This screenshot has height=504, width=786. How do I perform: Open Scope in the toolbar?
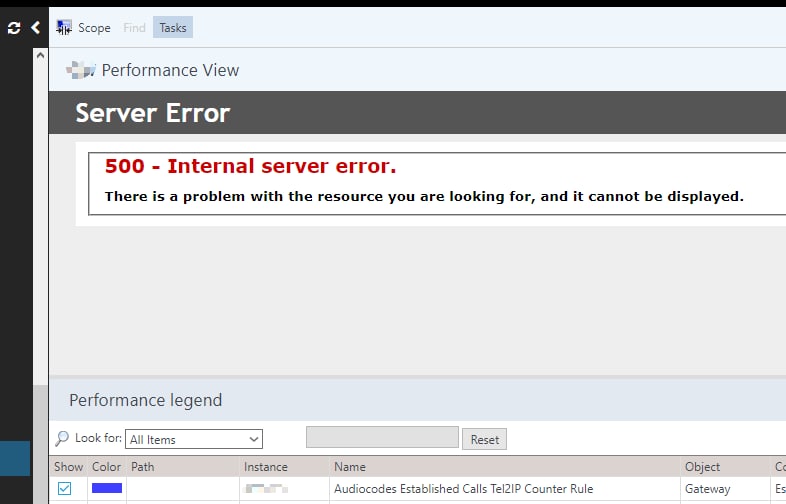[x=94, y=28]
